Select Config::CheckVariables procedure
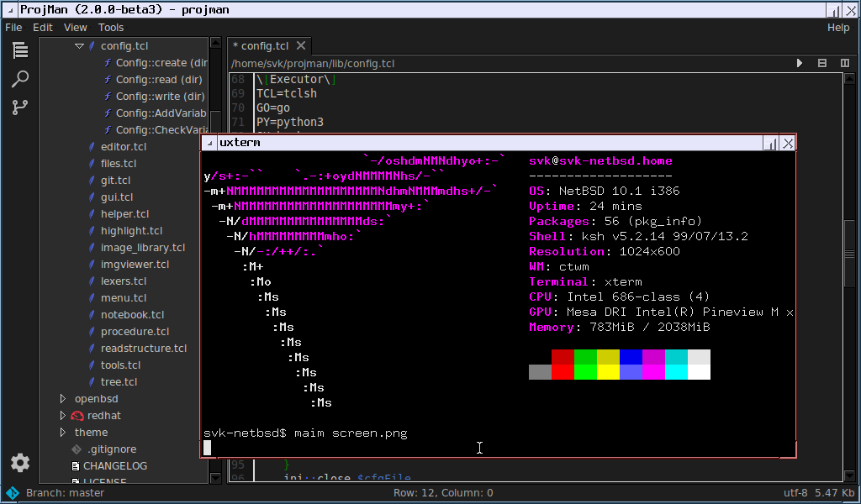Screen dimensions: 861x504 [x=161, y=130]
